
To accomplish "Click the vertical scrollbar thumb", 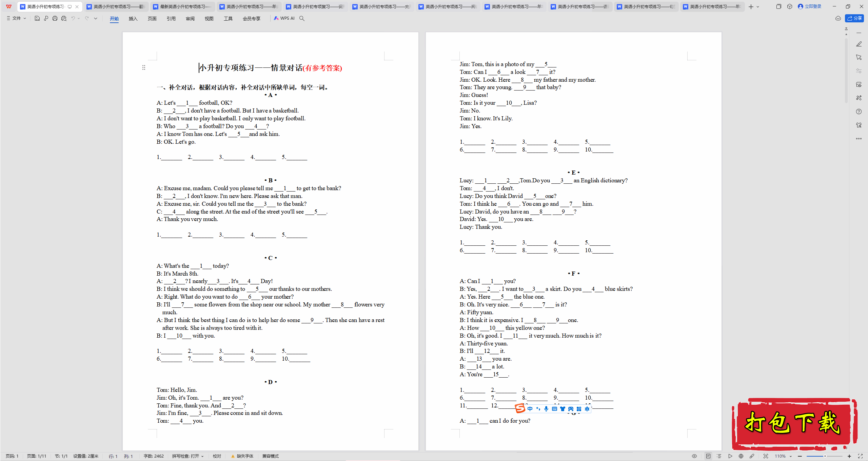I will [846, 71].
